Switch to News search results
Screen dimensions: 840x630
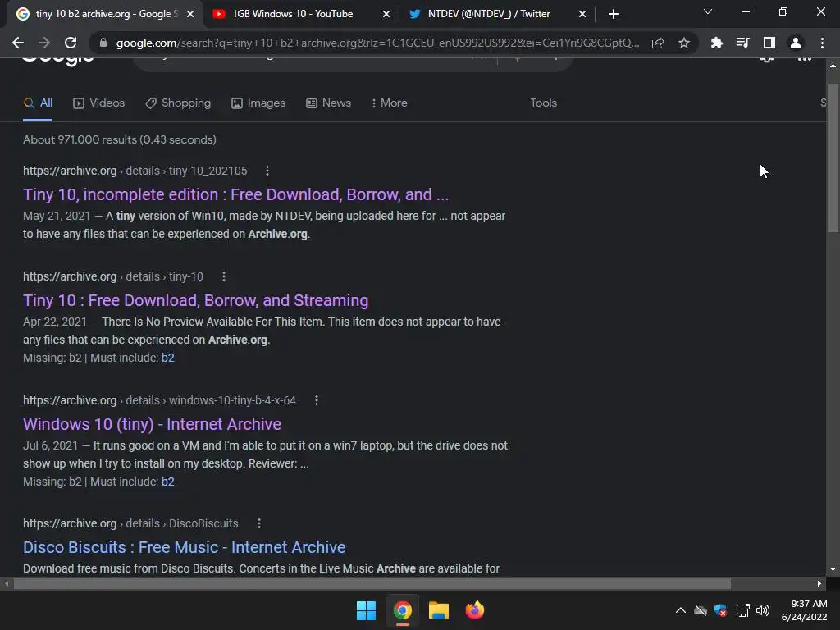328,103
